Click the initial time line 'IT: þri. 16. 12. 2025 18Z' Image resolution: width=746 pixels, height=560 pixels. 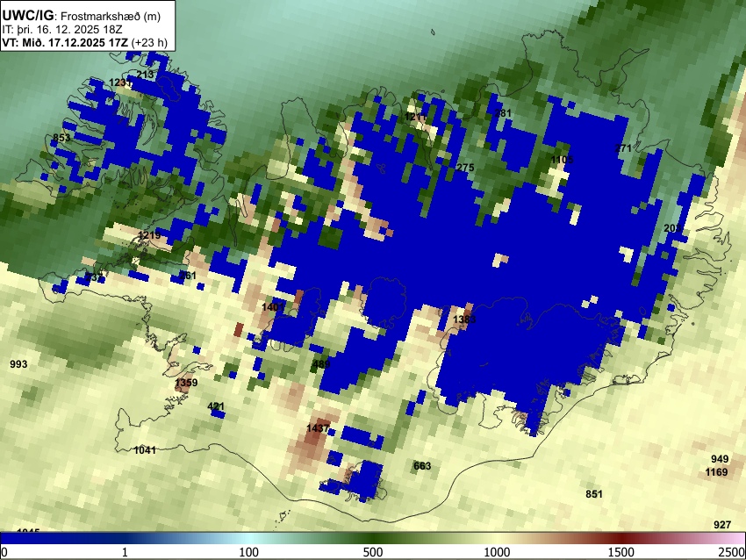[61, 30]
